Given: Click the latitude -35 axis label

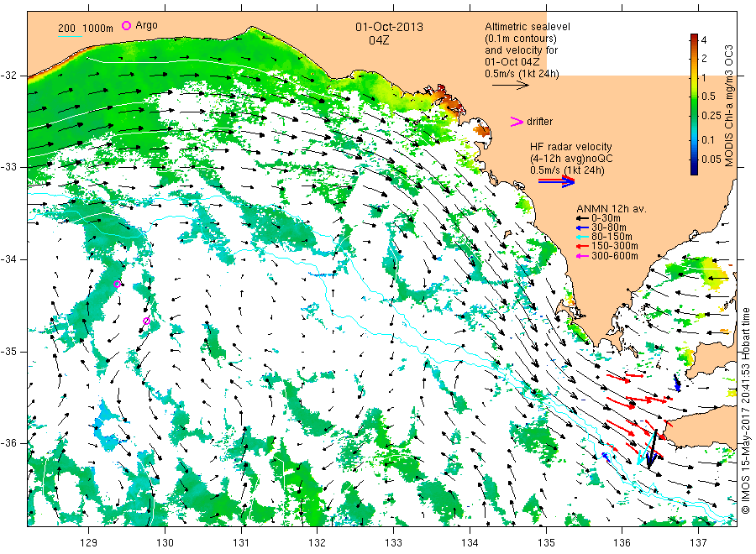Looking at the screenshot, I should tap(8, 352).
